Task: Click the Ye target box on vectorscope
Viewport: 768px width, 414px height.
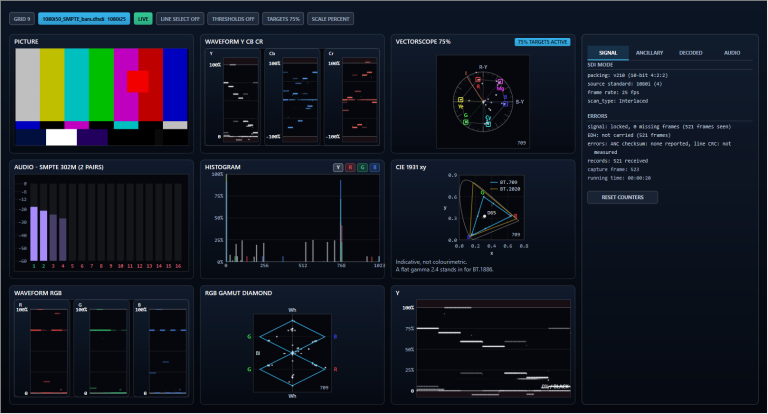Action: coord(460,100)
